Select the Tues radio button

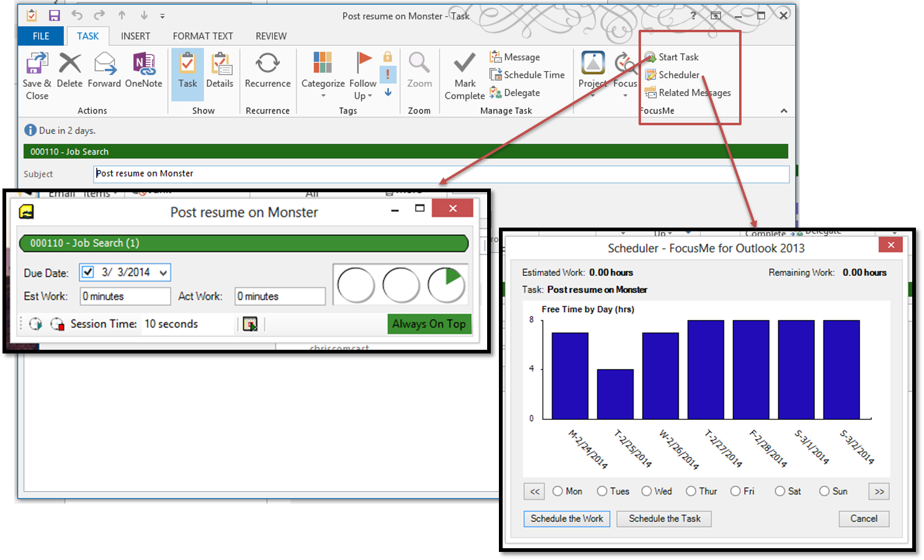[x=602, y=491]
